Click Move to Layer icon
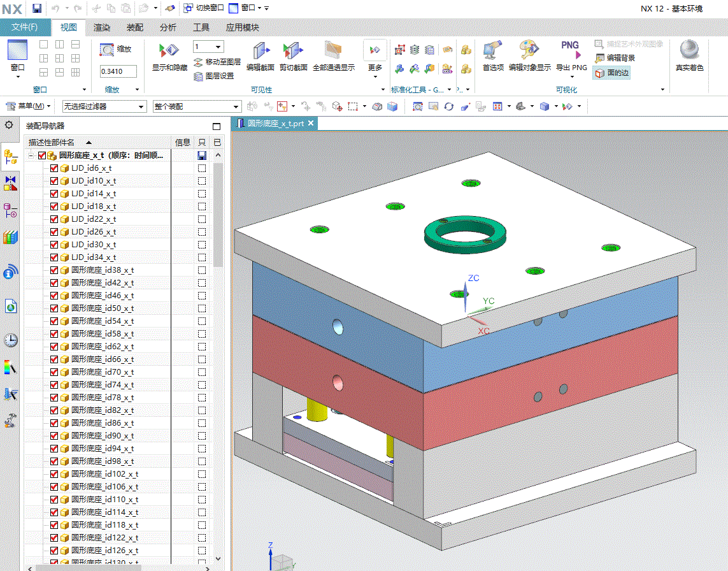The height and width of the screenshot is (571, 728). pyautogui.click(x=198, y=62)
